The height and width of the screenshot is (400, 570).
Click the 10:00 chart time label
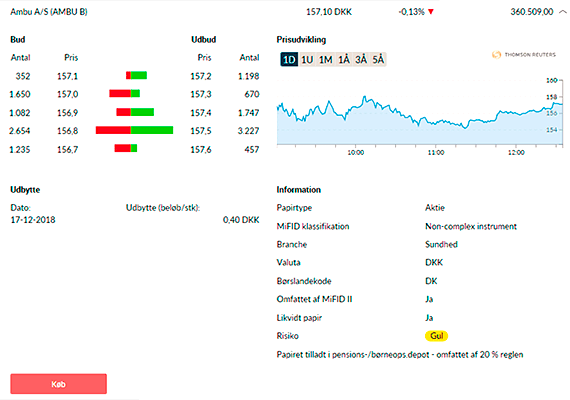(356, 152)
